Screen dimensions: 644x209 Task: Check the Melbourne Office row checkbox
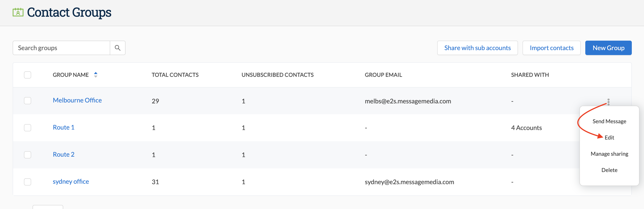click(28, 100)
